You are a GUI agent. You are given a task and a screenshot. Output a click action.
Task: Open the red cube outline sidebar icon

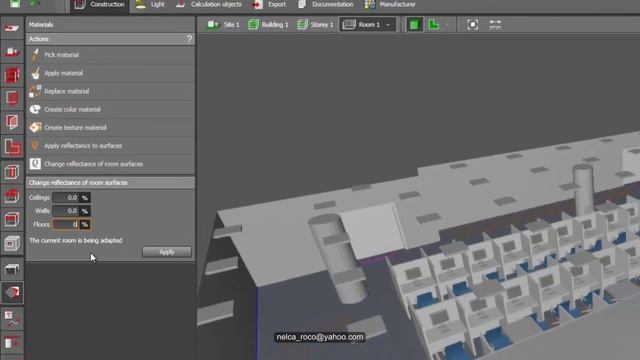click(12, 220)
